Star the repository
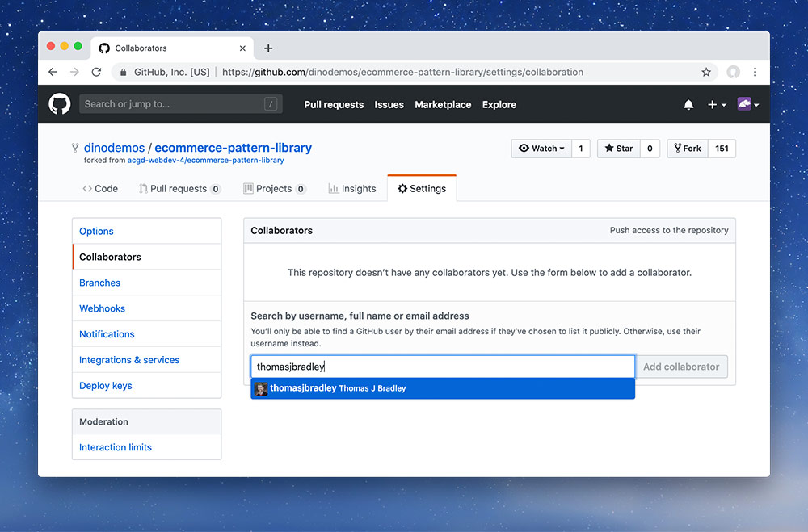This screenshot has width=808, height=532. point(618,149)
